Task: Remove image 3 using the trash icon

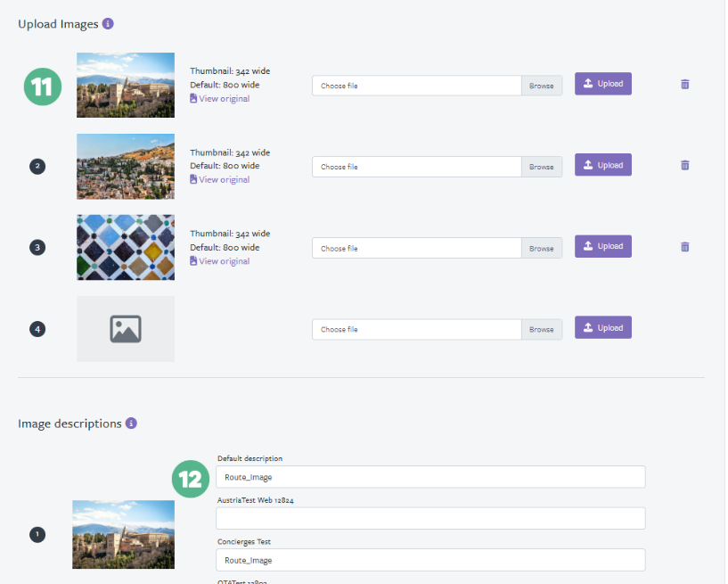Action: [684, 246]
